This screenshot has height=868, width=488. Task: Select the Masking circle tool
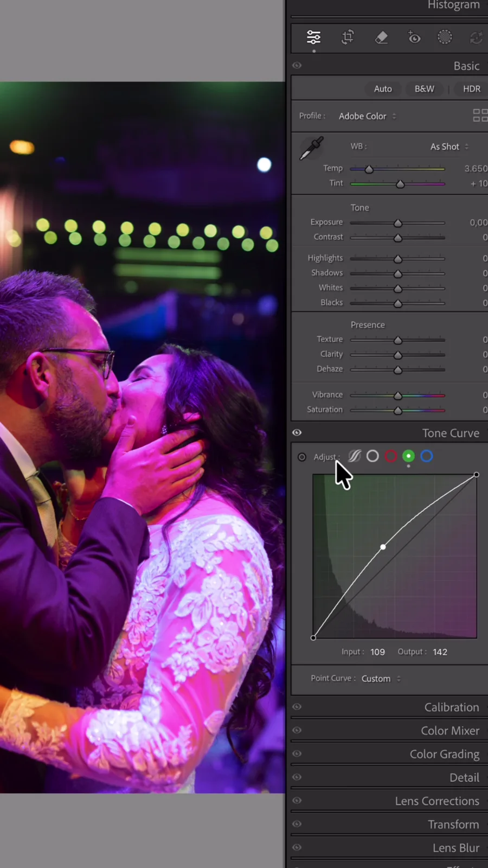click(445, 37)
